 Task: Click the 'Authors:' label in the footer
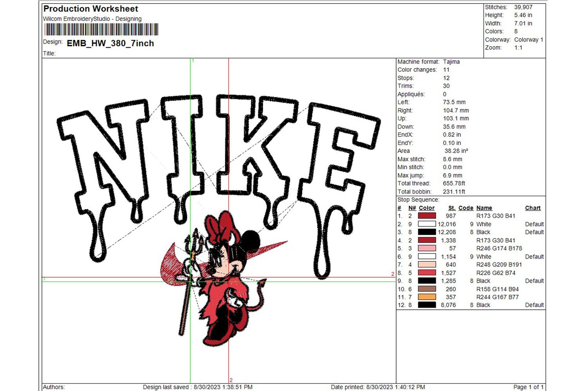pyautogui.click(x=54, y=387)
